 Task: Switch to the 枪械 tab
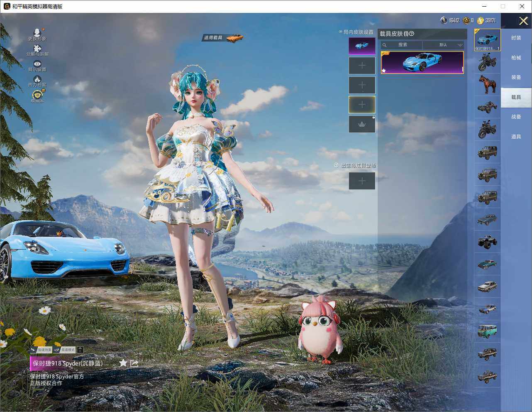coord(516,58)
